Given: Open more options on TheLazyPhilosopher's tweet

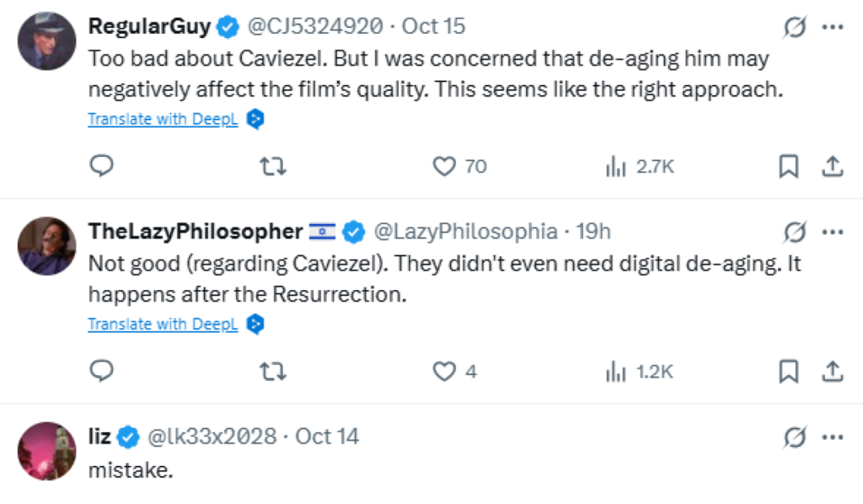Looking at the screenshot, I should pos(833,231).
